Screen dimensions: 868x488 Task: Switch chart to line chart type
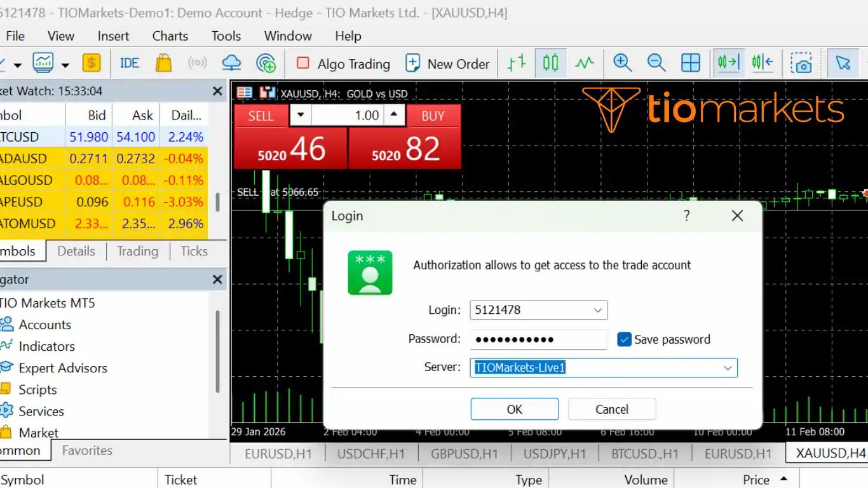pyautogui.click(x=585, y=63)
